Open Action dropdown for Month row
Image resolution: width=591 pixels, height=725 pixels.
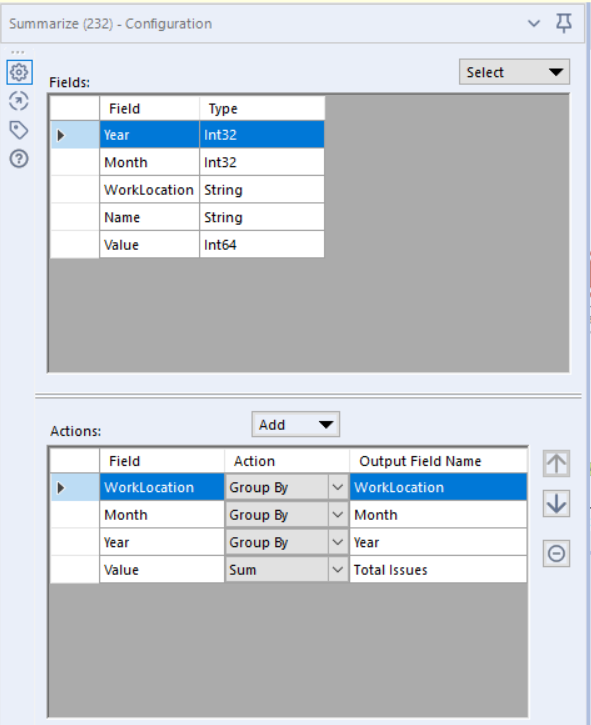(338, 515)
